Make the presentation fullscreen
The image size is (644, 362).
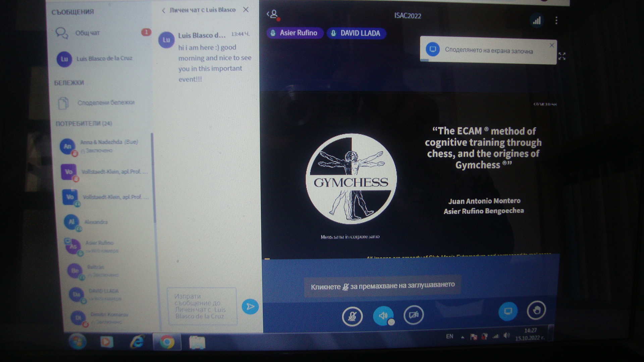coord(562,56)
